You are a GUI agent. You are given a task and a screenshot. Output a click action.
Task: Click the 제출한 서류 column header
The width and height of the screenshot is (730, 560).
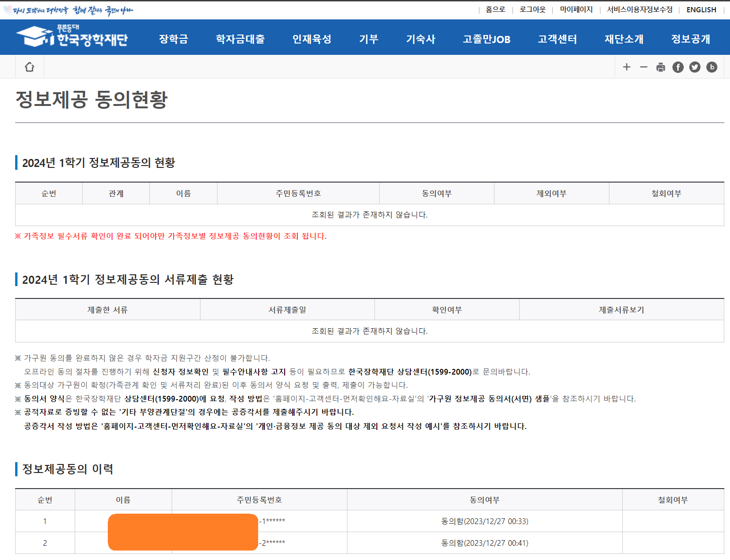108,310
